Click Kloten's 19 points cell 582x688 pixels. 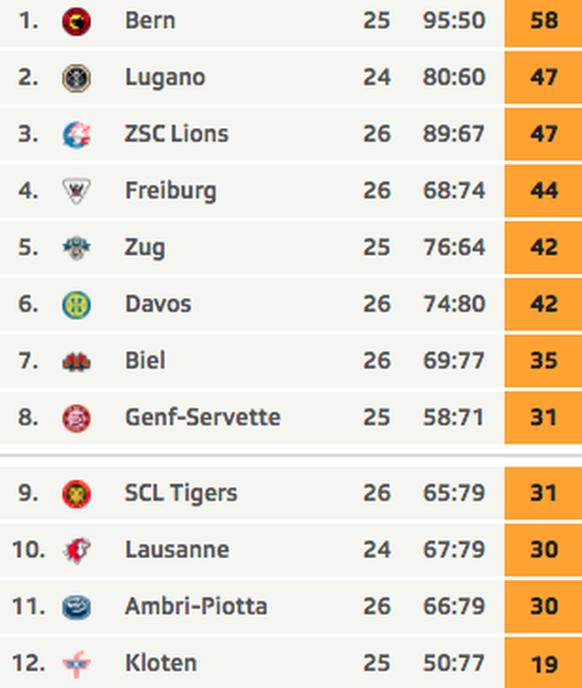tap(543, 663)
